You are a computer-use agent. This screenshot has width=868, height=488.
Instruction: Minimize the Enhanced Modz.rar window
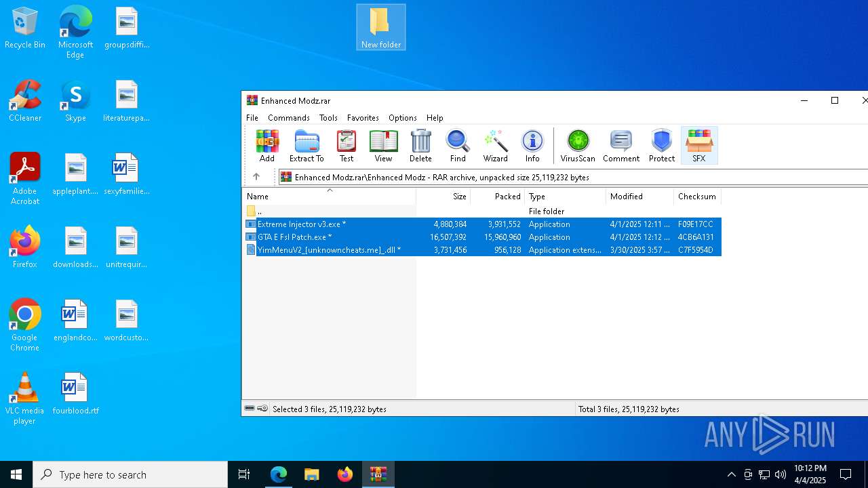point(804,100)
